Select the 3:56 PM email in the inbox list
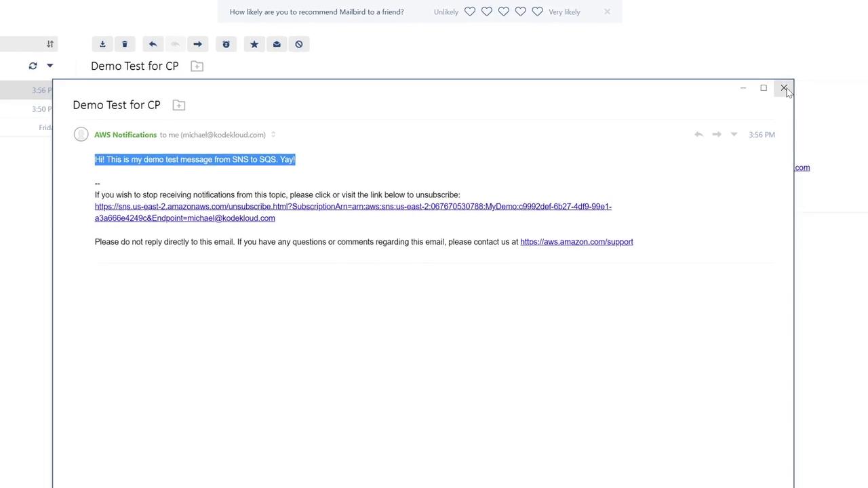Viewport: 868px width, 488px height. (26, 90)
